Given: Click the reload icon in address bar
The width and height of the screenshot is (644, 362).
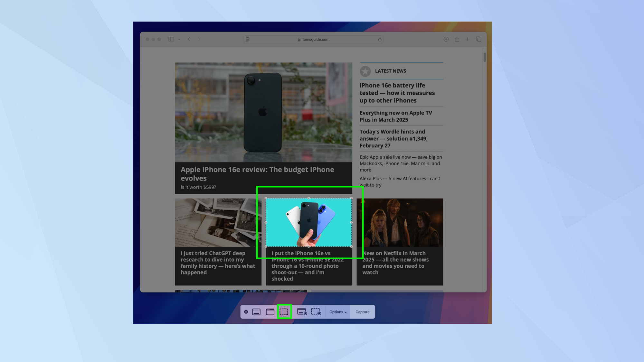Looking at the screenshot, I should click(x=380, y=39).
